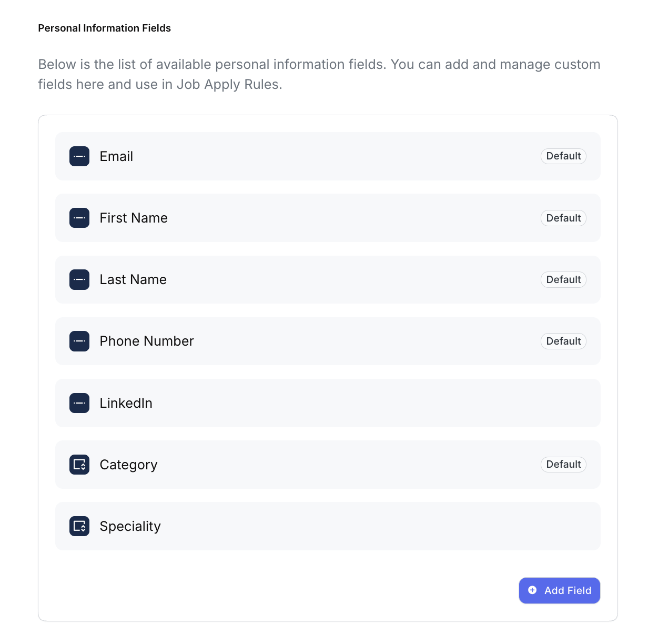Image resolution: width=648 pixels, height=644 pixels.
Task: Select the First Name field label
Action: click(x=134, y=218)
